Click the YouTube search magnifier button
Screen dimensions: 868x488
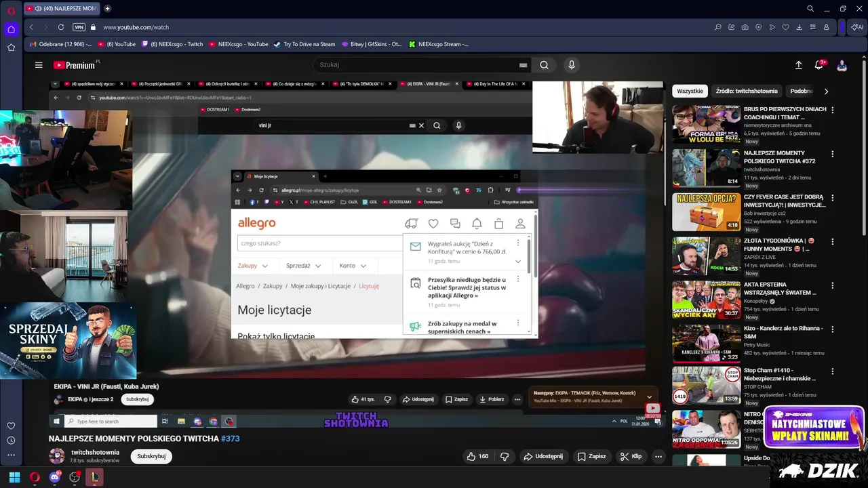point(544,65)
